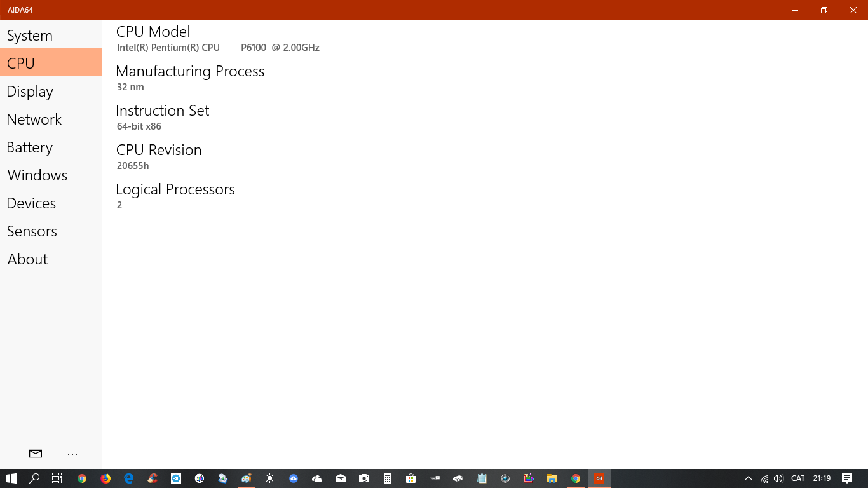Select the '32 nm' value
868x488 pixels.
tap(130, 87)
